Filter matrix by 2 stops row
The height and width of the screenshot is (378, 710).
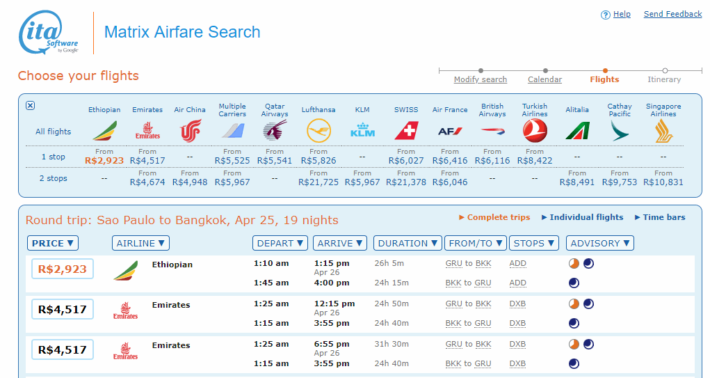[x=53, y=178]
